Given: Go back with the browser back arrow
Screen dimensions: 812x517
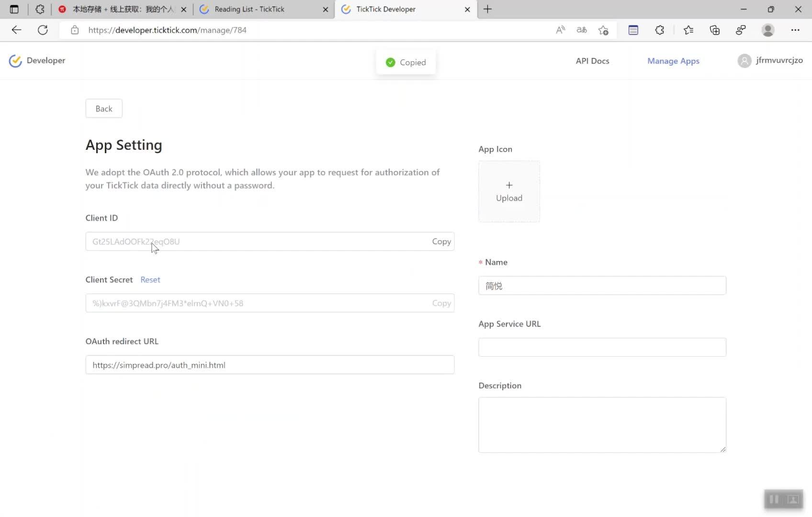Looking at the screenshot, I should [x=16, y=30].
